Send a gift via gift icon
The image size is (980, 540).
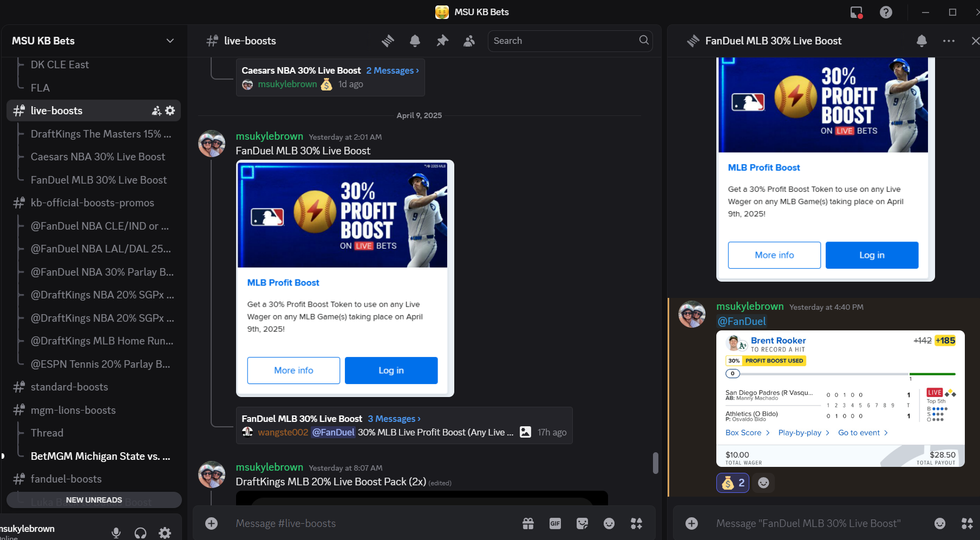[528, 523]
